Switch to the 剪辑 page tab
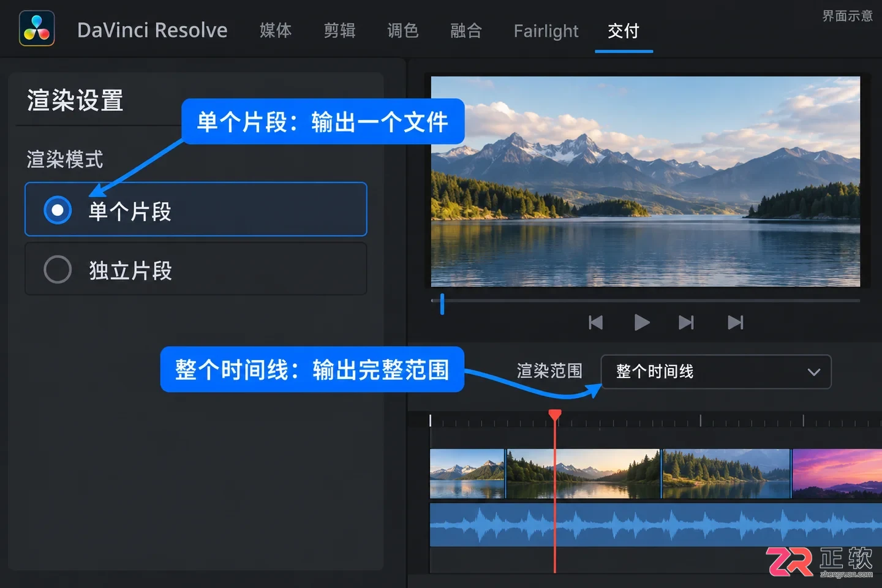This screenshot has width=882, height=588. pos(339,31)
